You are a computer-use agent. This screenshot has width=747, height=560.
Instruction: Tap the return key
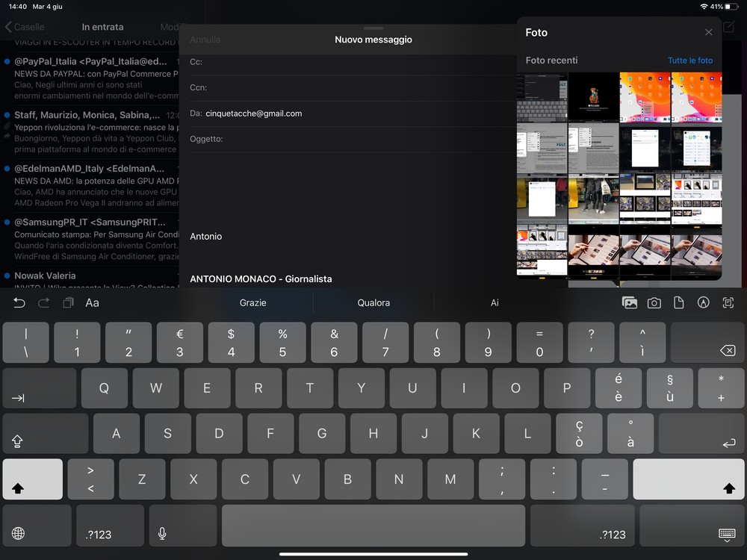(x=701, y=433)
